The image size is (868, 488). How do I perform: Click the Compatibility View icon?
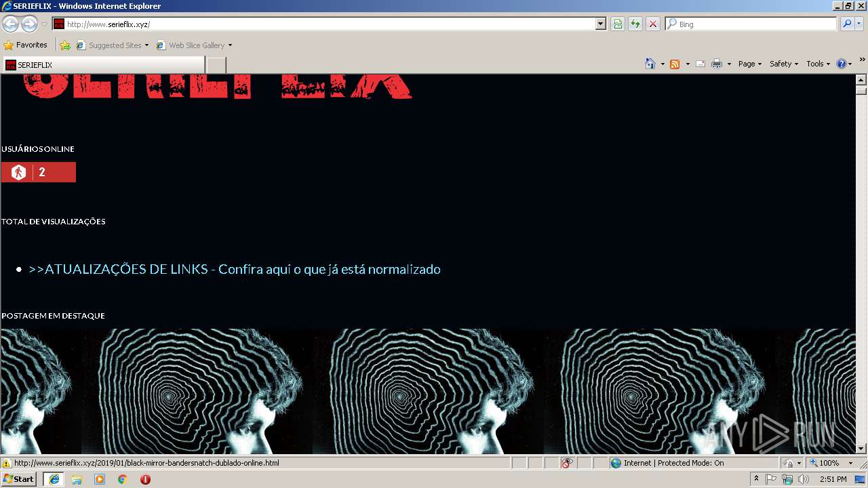(618, 24)
